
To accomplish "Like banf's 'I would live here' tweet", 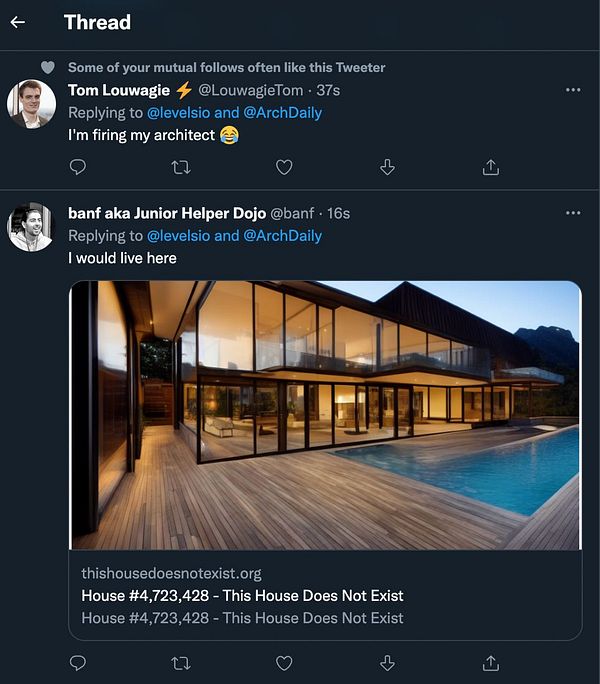I will coord(284,663).
